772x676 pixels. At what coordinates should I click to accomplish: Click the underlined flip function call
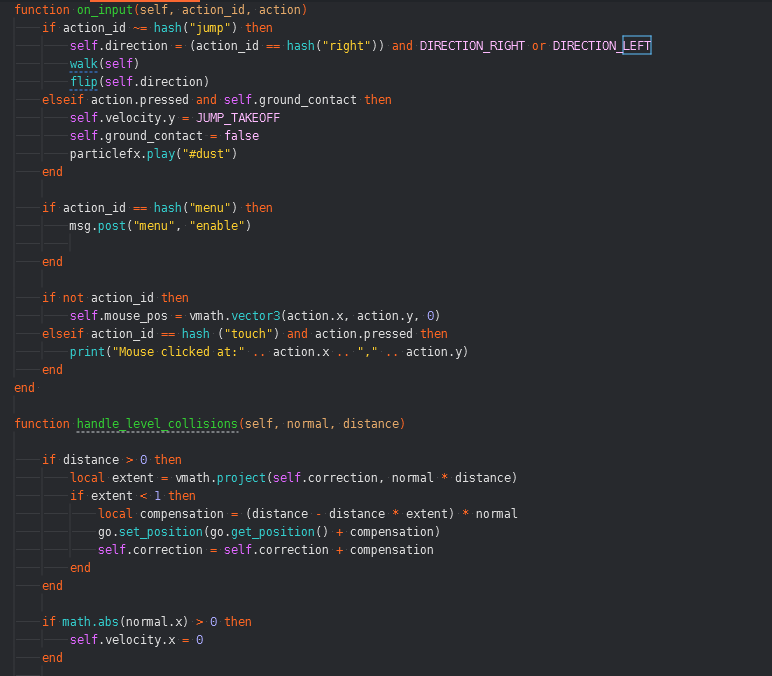pos(83,82)
